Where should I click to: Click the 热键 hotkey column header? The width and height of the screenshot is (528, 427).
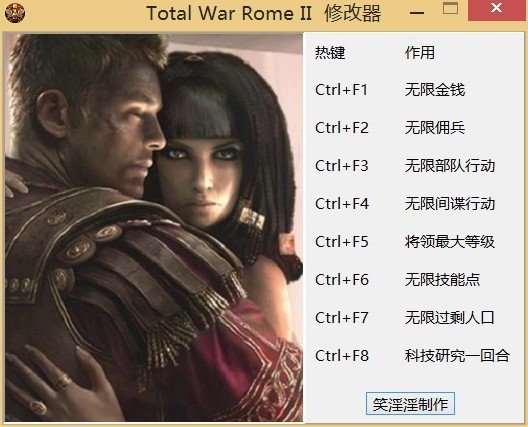coord(330,53)
